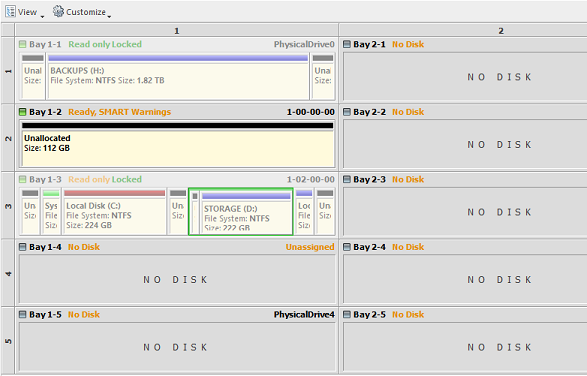Click the Bay 1-2 green status indicator
The width and height of the screenshot is (587, 376).
22,112
